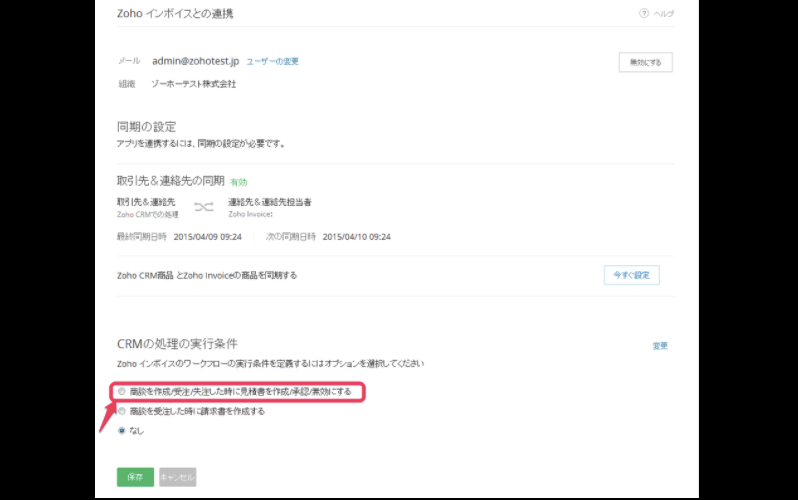
Task: Select radio 商談を受注した時に請求書を作成する
Action: (122, 411)
